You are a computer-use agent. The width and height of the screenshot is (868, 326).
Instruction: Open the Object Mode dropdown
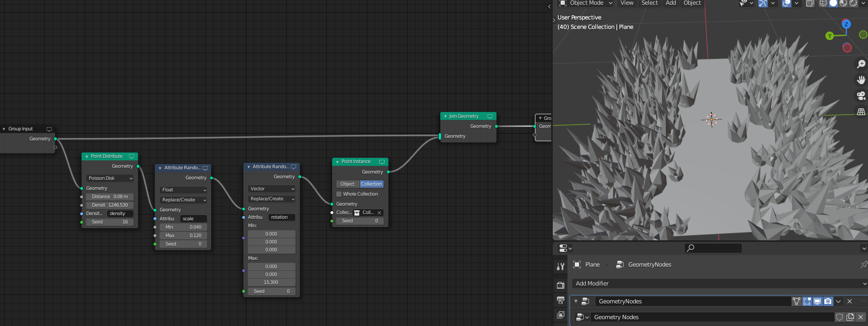[x=586, y=3]
